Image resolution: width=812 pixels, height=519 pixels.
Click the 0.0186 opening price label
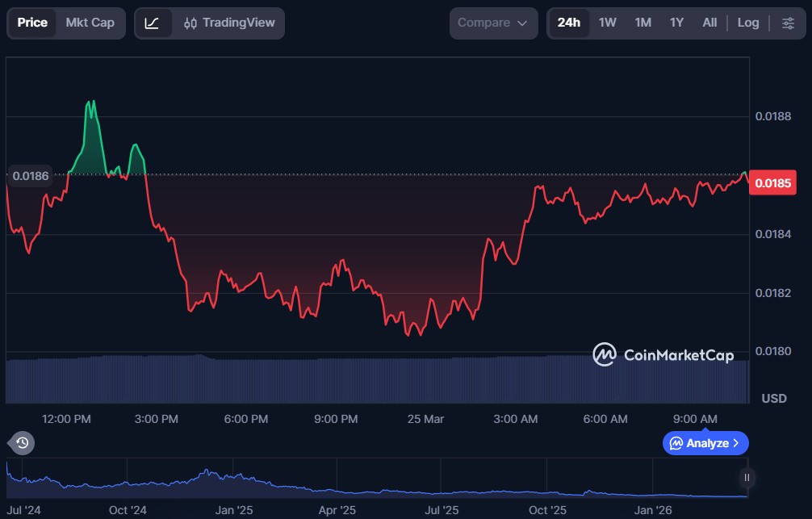click(30, 175)
